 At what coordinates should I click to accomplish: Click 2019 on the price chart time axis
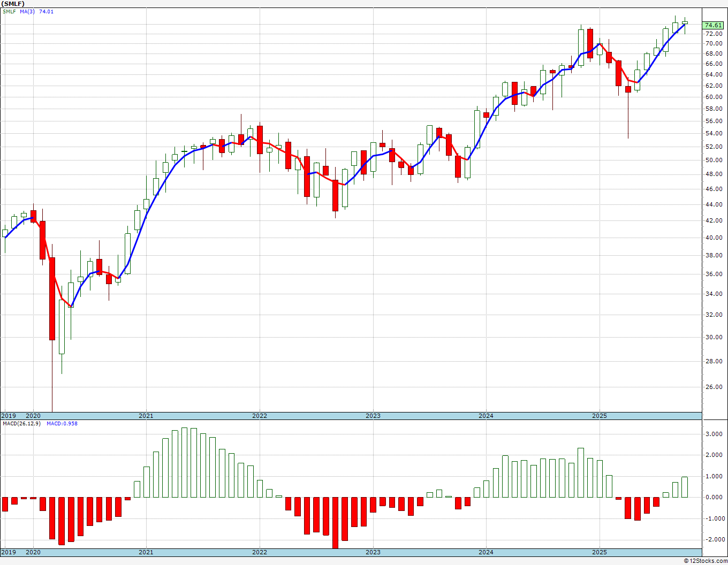[x=8, y=416]
